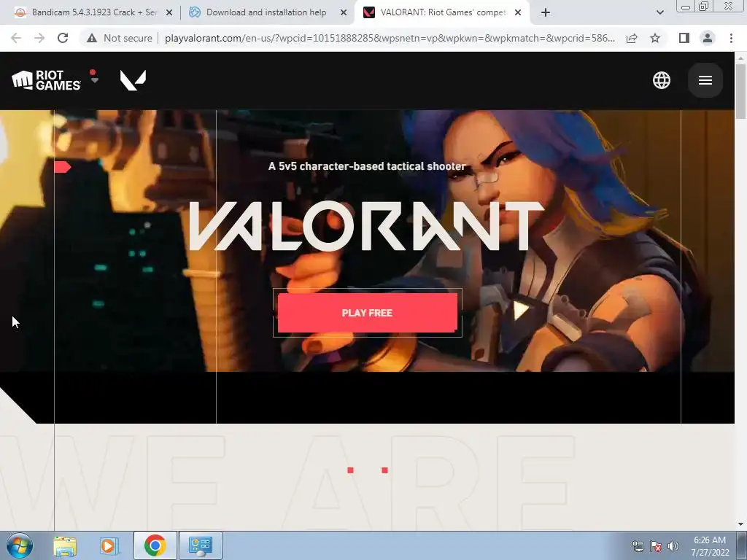This screenshot has height=560, width=747.
Task: Open the Chrome profile icon
Action: pyautogui.click(x=708, y=38)
